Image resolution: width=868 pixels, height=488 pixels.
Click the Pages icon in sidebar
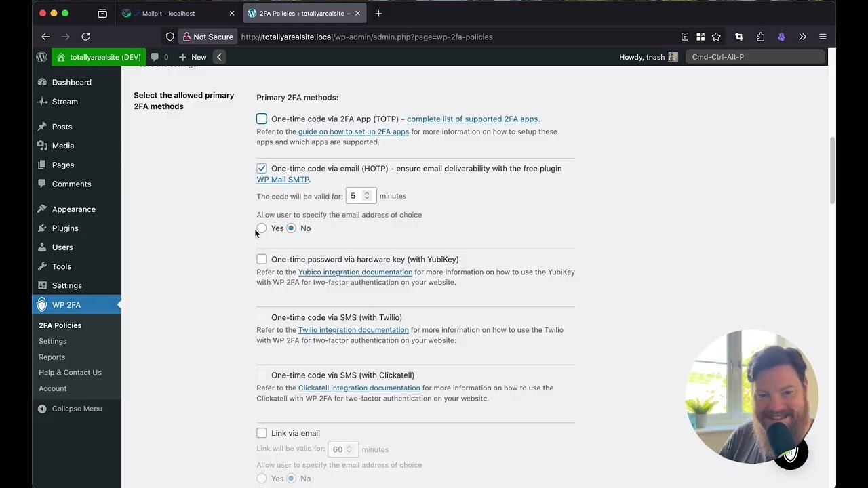point(42,165)
